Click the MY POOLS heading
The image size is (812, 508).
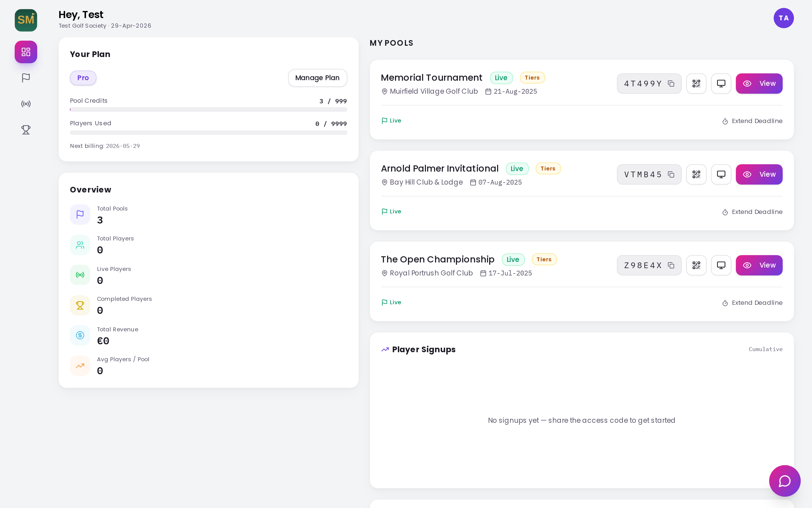coord(392,43)
